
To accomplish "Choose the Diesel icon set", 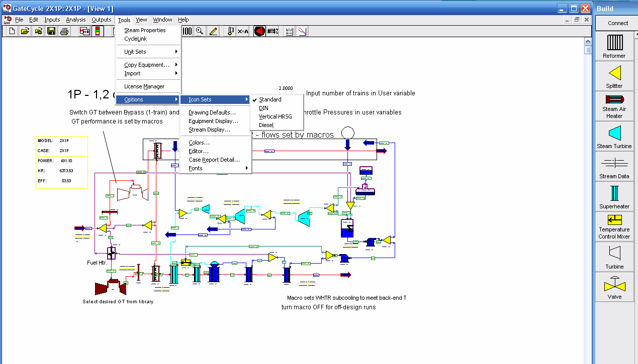I will pyautogui.click(x=277, y=125).
